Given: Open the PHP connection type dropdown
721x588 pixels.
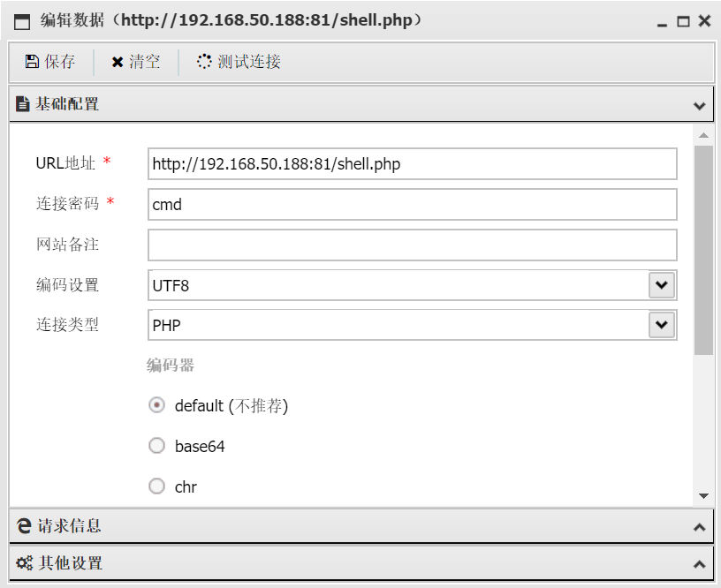Looking at the screenshot, I should point(662,325).
